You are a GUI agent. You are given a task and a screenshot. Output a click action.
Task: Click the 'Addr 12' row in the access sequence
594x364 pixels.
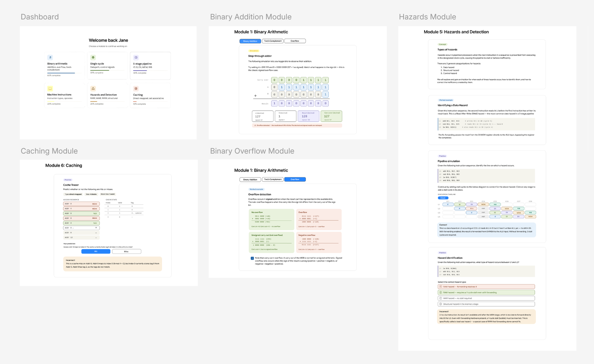click(81, 237)
